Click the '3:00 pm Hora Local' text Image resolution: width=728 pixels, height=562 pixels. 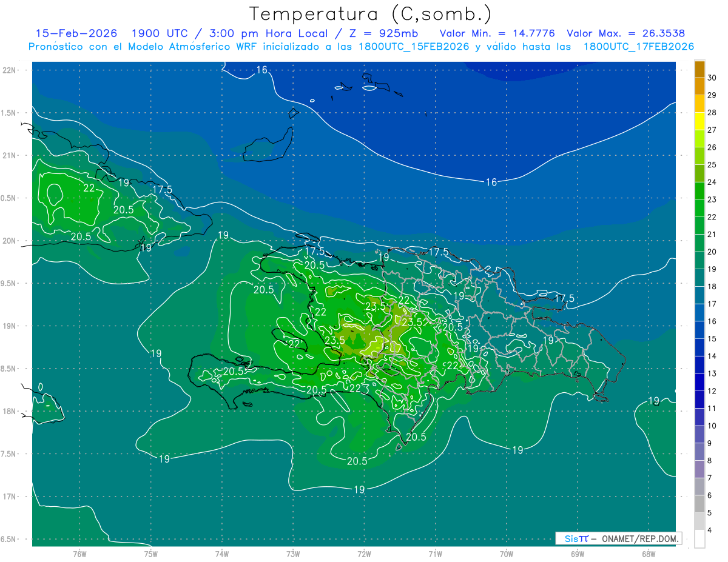pyautogui.click(x=268, y=33)
